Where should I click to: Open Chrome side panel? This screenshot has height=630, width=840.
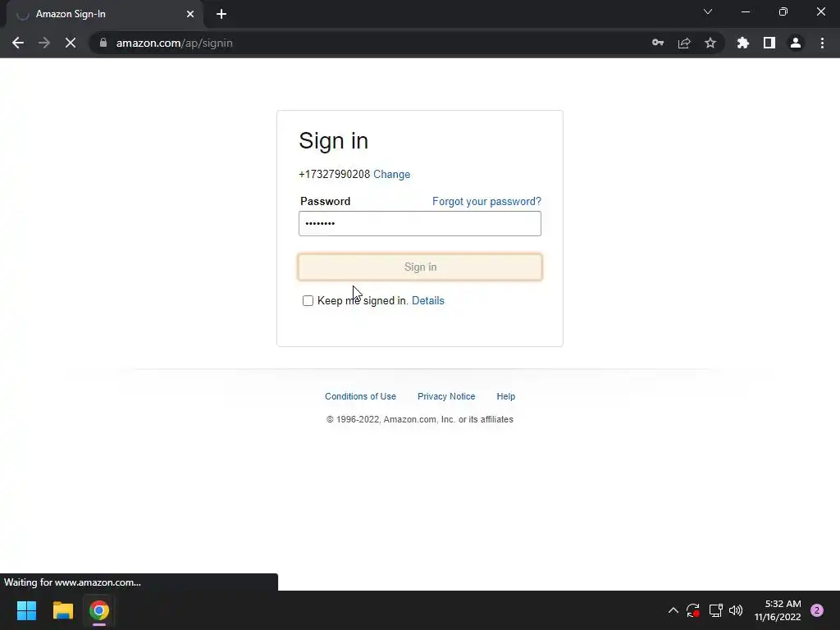[x=769, y=43]
